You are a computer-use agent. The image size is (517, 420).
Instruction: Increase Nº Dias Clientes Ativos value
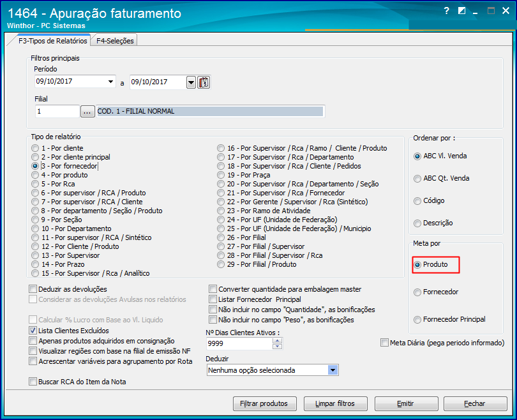[277, 341]
